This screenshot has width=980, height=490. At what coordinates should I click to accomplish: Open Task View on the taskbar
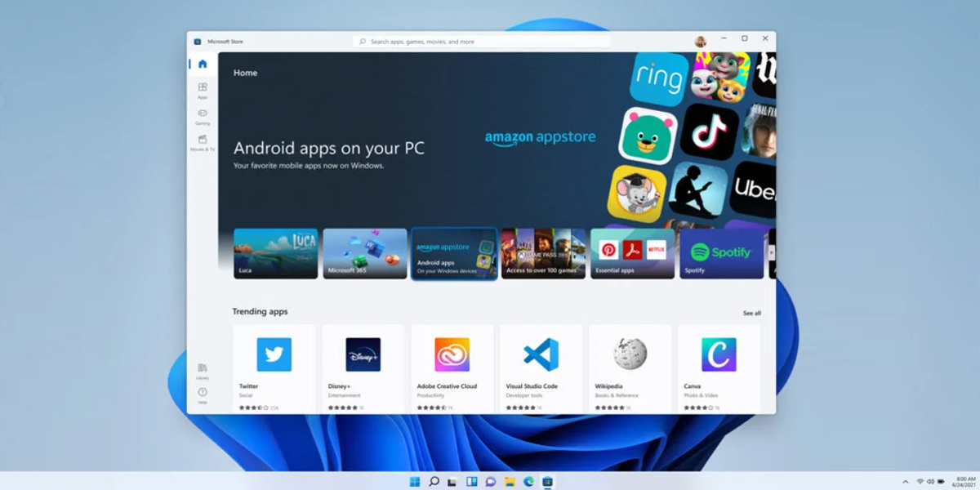[x=452, y=481]
